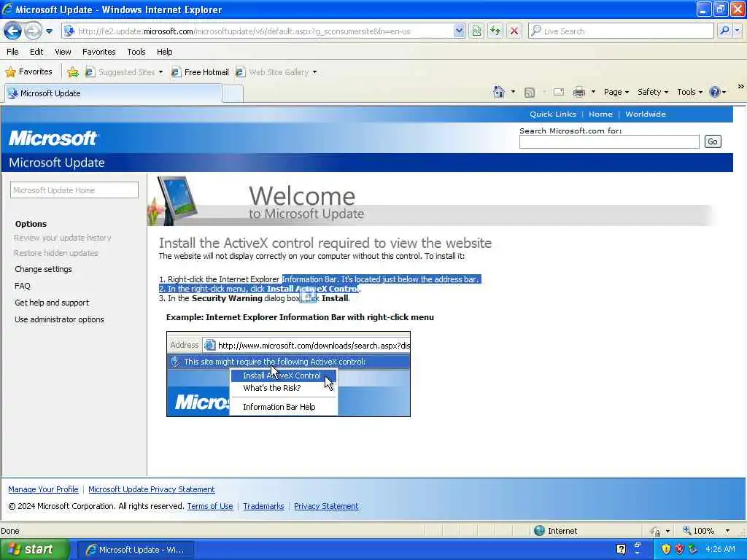This screenshot has width=747, height=560.
Task: Open the Help menu
Action: [164, 52]
